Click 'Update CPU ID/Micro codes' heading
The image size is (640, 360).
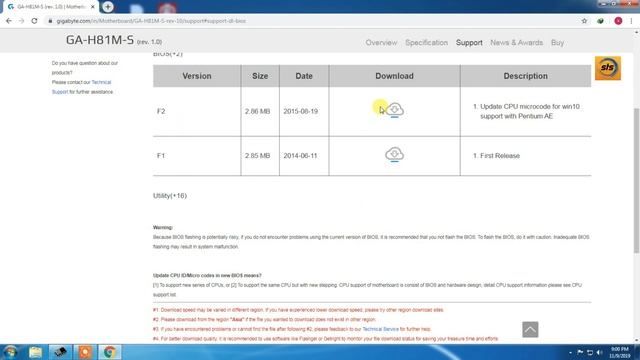pos(207,276)
